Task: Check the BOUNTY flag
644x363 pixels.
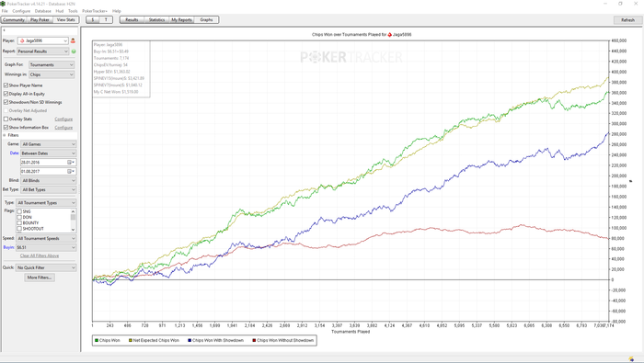Action: [x=19, y=223]
